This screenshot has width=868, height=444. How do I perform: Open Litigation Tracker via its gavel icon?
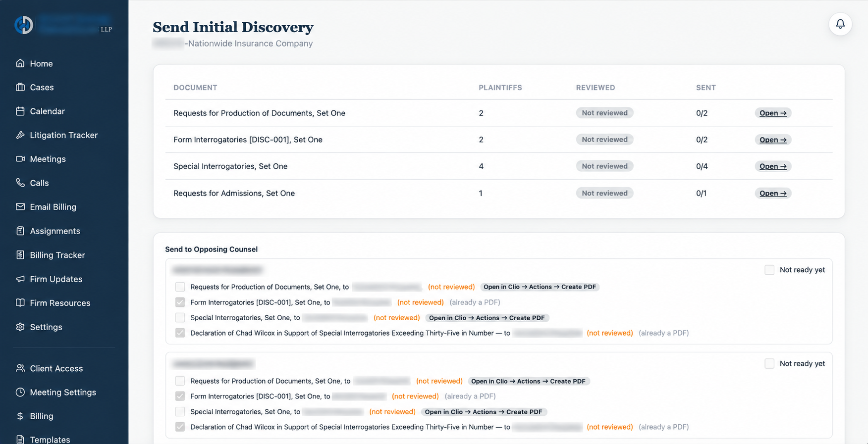20,135
